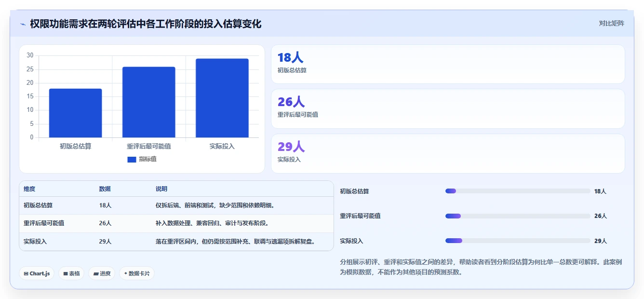Click the page title about 权限功能需求

pos(146,24)
